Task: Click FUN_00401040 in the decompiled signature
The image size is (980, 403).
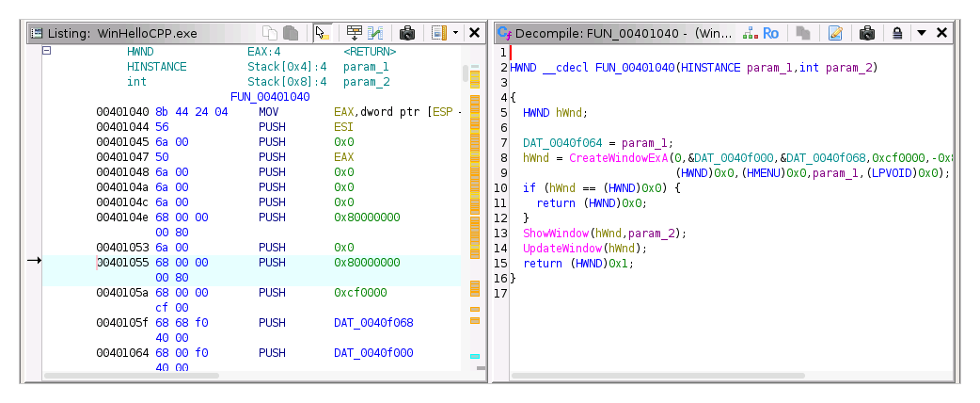Action: [635, 68]
